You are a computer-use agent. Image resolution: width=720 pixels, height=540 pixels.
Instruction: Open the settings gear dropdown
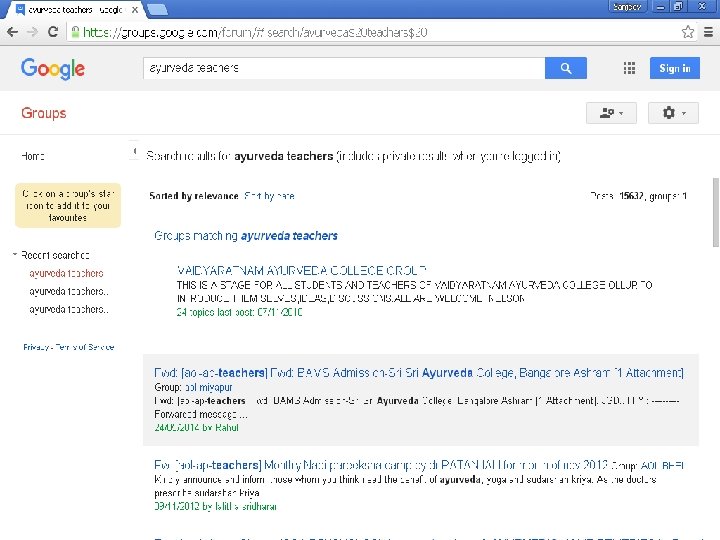(673, 113)
